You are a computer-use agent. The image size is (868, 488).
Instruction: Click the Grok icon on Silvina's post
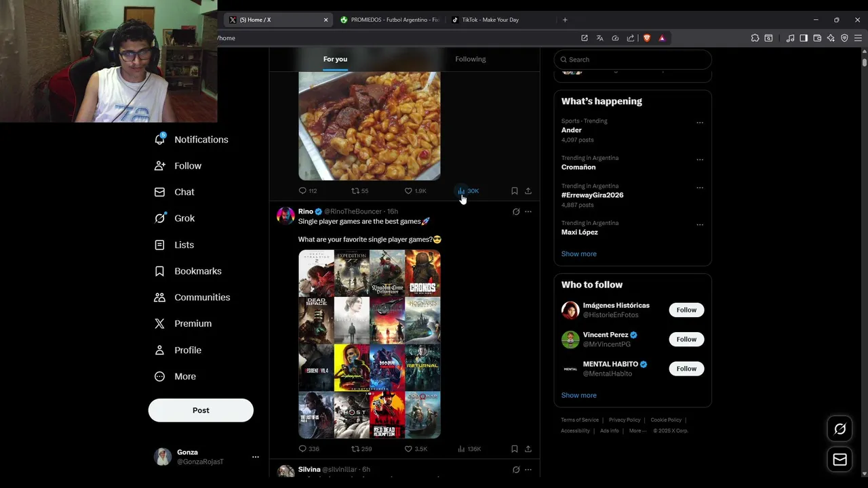pos(516,470)
